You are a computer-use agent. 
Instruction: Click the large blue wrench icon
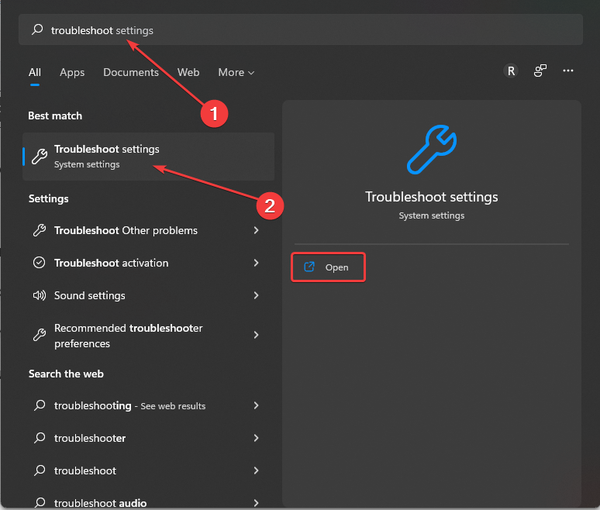click(x=431, y=151)
